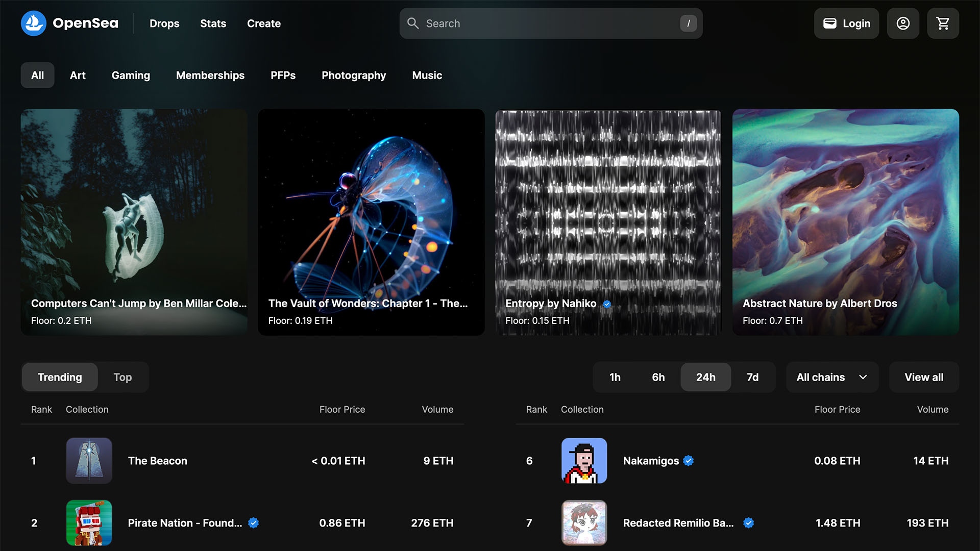Viewport: 980px width, 551px height.
Task: Open Pirate Nation collection avatar
Action: [x=89, y=523]
